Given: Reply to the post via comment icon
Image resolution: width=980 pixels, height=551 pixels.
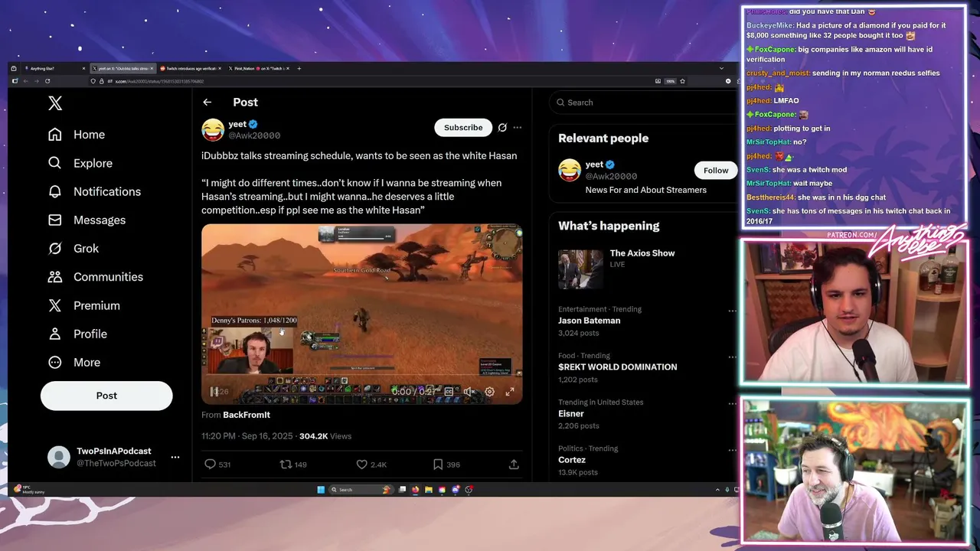Looking at the screenshot, I should (x=210, y=465).
